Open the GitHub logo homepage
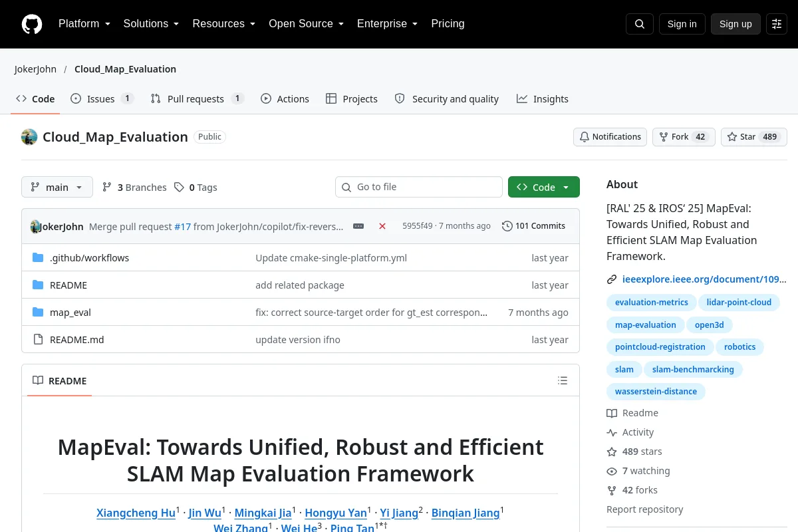Screen dimensions: 798x532 click(x=32, y=24)
